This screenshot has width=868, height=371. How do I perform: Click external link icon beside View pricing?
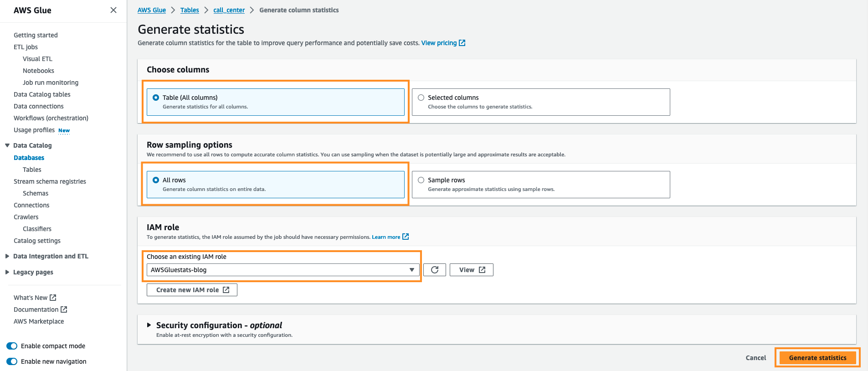click(462, 43)
